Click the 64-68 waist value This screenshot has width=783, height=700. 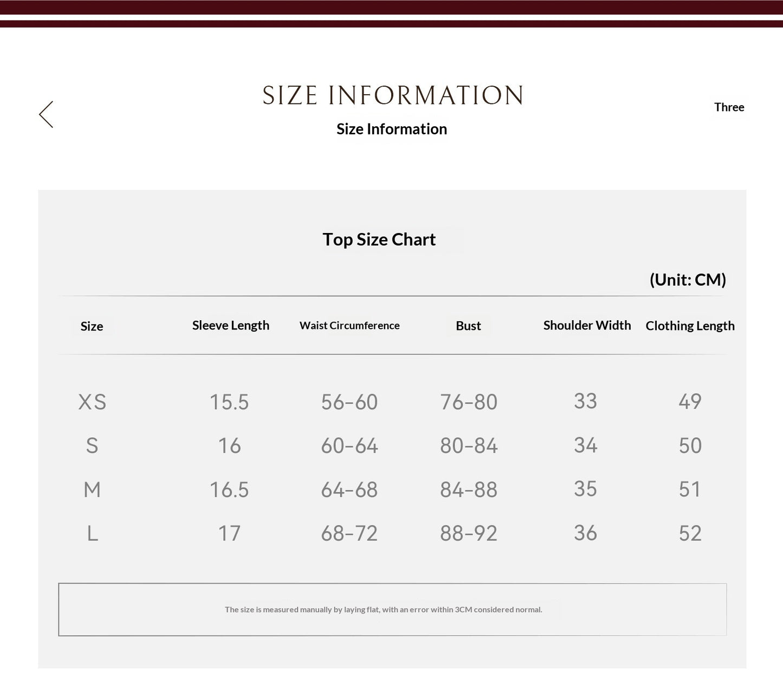pos(350,490)
